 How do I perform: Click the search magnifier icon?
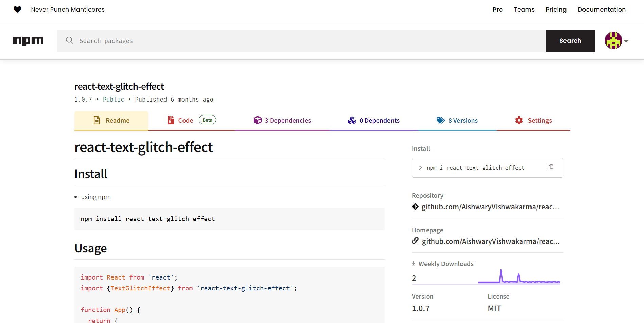click(70, 41)
